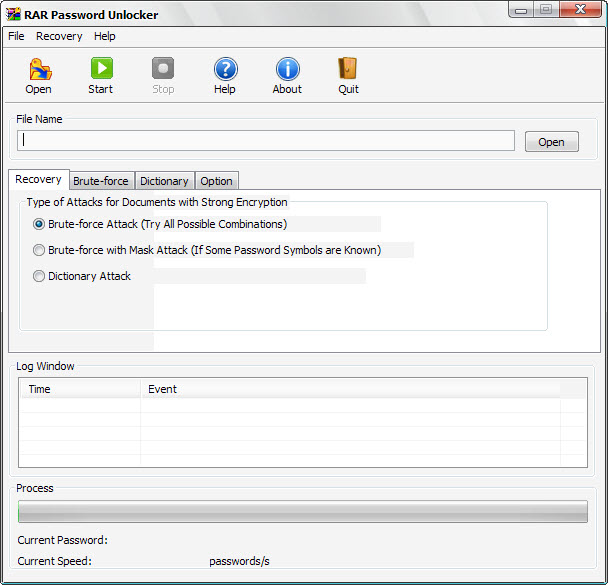Open the Help menu
Image resolution: width=608 pixels, height=585 pixels.
(x=105, y=36)
